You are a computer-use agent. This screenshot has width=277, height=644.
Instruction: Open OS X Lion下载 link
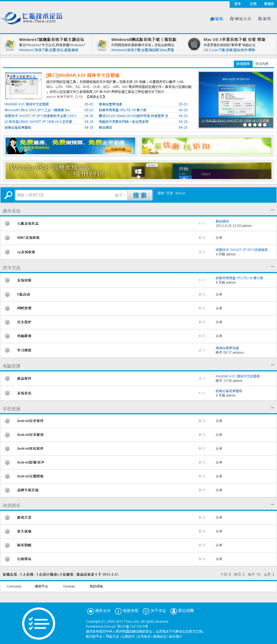(x=214, y=50)
